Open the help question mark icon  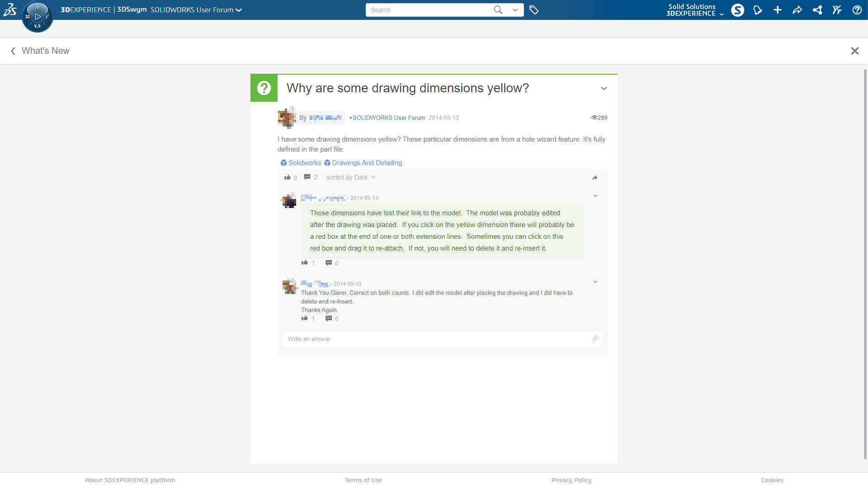tap(857, 10)
